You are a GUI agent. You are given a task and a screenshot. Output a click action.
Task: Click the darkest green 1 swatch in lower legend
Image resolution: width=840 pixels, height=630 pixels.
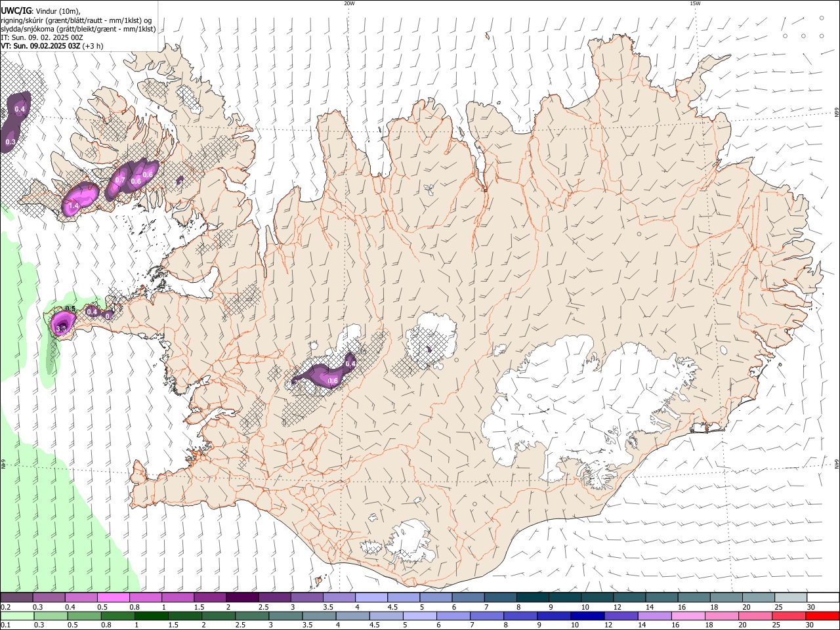[151, 616]
